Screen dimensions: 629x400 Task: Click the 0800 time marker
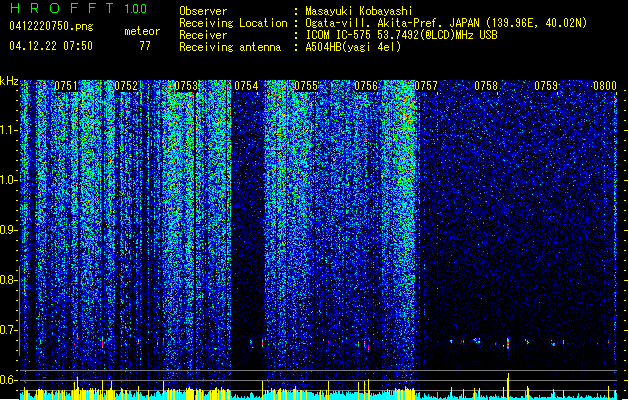tap(605, 86)
